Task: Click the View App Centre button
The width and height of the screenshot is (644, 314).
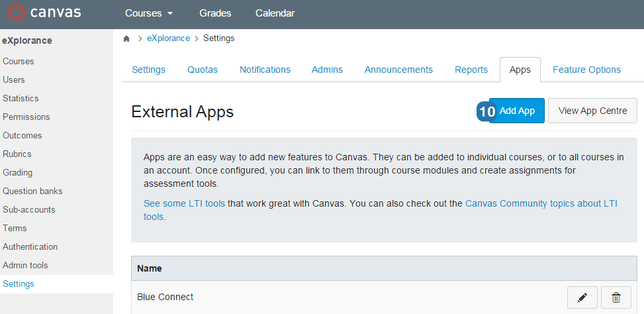Action: [x=592, y=111]
